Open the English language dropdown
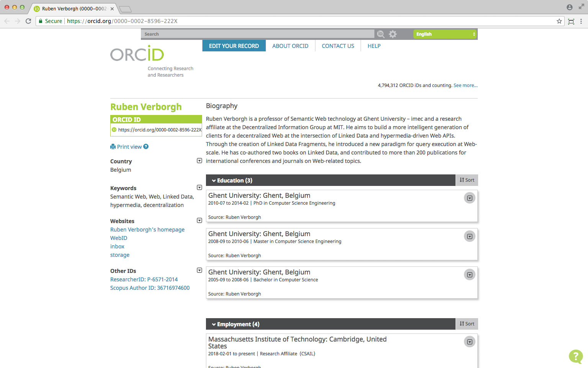Screen dimensions: 588x368 point(445,34)
